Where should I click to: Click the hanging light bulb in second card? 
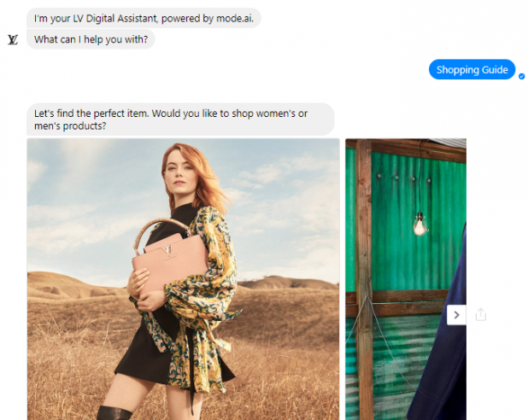tap(419, 225)
